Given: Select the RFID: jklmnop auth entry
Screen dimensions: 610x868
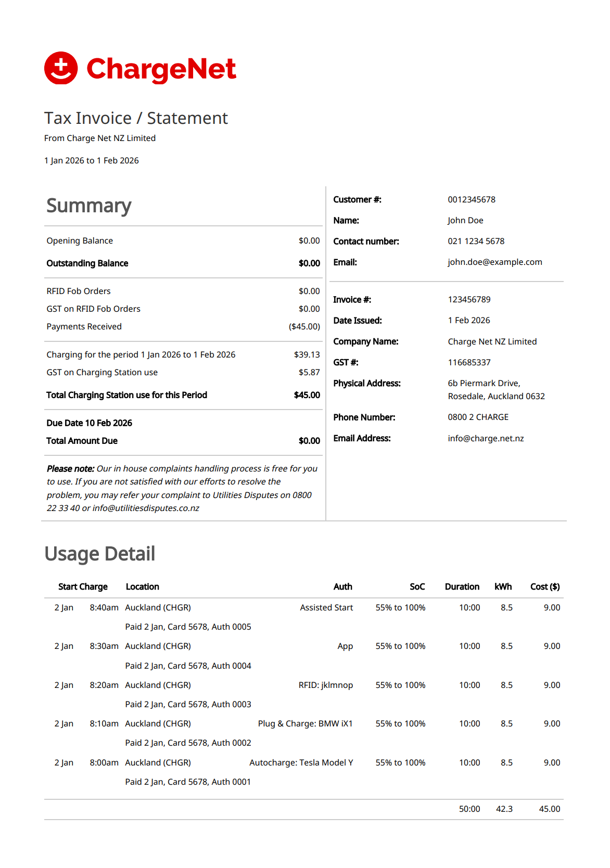Looking at the screenshot, I should click(x=325, y=685).
